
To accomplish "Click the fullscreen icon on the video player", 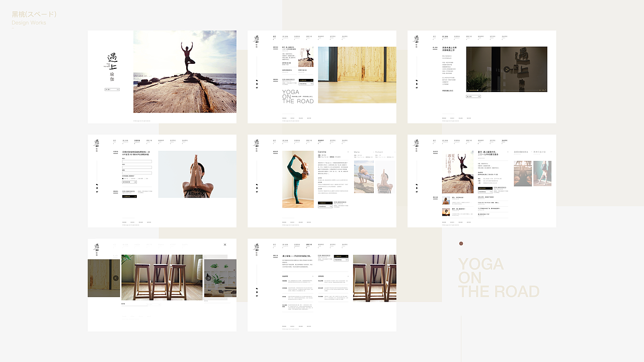I will click(545, 90).
